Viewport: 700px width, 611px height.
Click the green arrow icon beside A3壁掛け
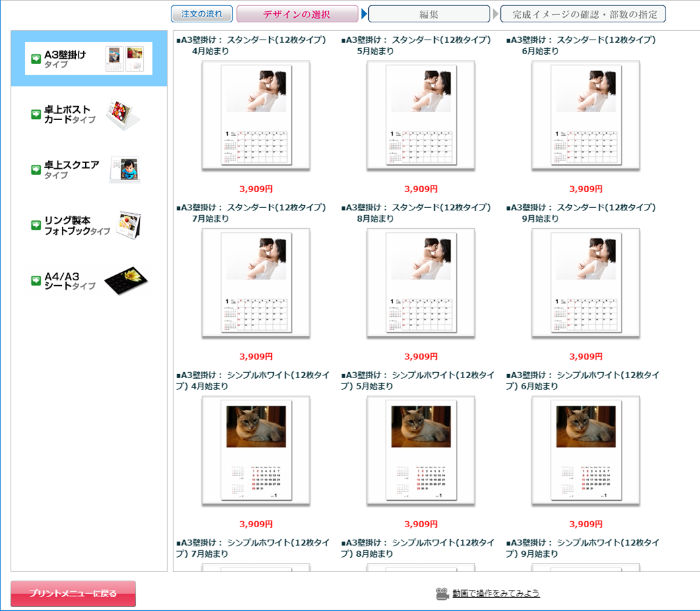36,59
